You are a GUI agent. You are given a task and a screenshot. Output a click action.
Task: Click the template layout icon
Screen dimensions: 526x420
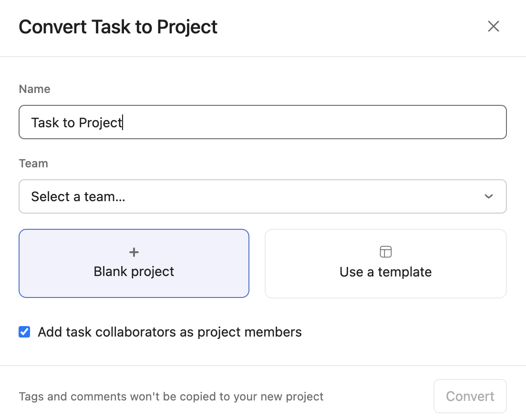tap(385, 252)
